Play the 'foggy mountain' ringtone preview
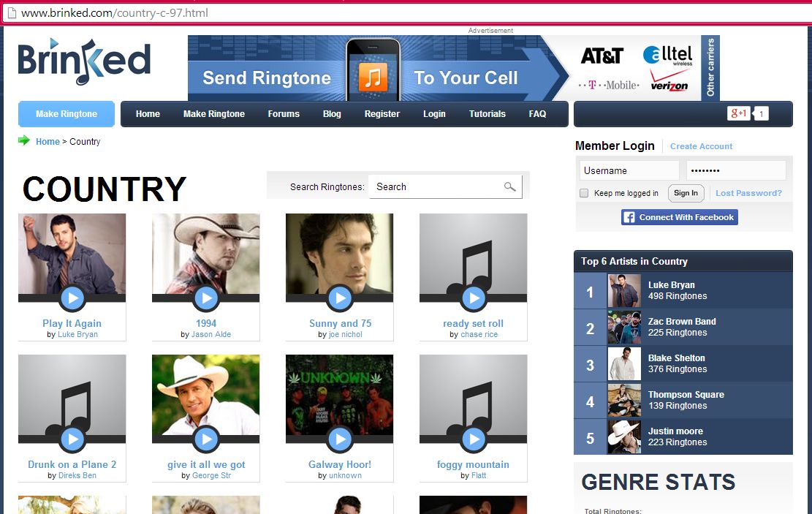 pos(474,439)
